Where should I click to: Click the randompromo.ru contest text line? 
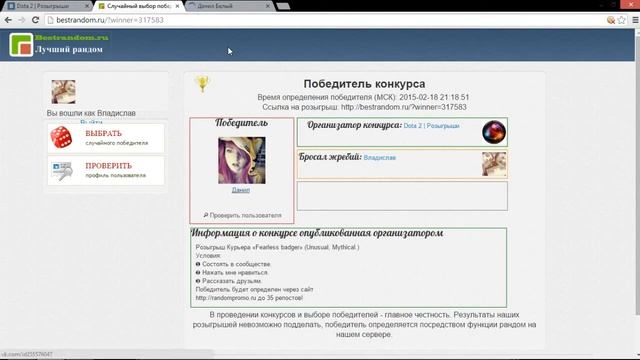[249, 298]
